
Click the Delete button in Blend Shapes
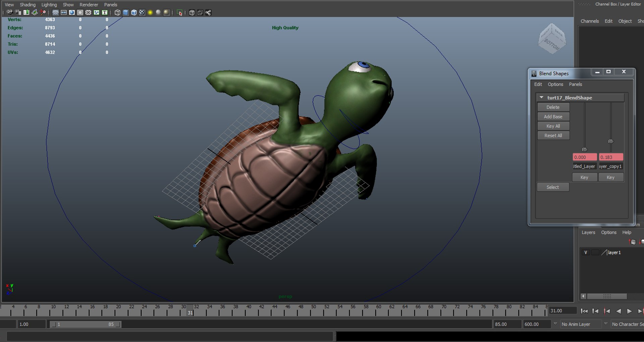pyautogui.click(x=553, y=107)
